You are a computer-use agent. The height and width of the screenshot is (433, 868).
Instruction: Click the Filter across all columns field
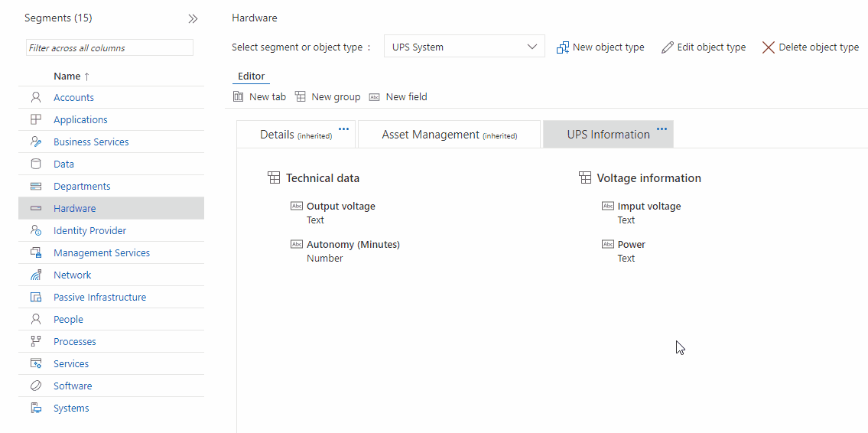coord(109,47)
